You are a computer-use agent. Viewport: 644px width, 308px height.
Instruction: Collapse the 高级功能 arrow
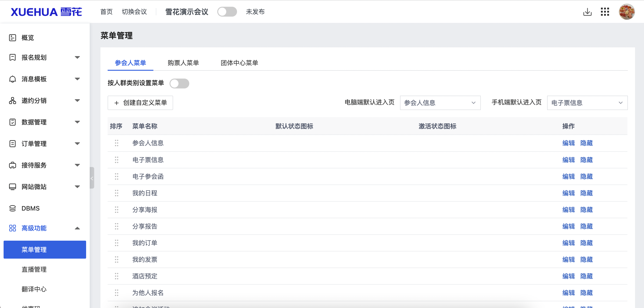pyautogui.click(x=77, y=228)
